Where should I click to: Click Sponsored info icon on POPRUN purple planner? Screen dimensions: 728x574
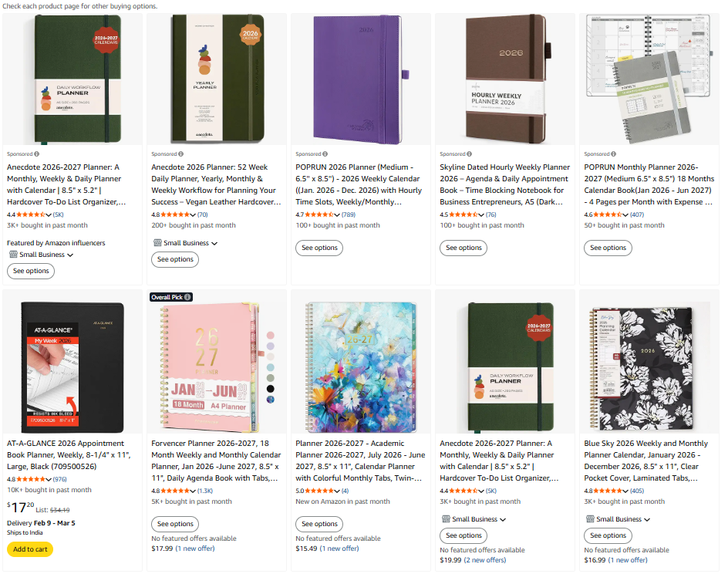(325, 154)
